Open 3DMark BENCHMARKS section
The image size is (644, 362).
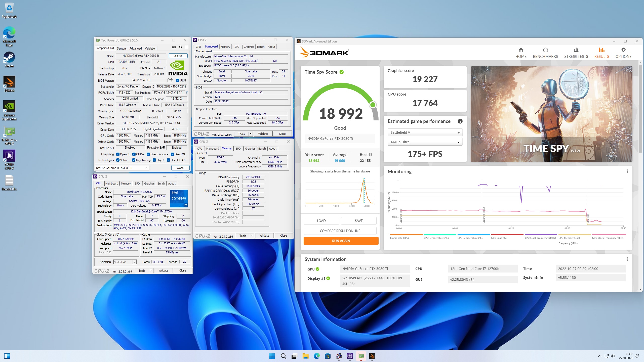click(x=545, y=53)
